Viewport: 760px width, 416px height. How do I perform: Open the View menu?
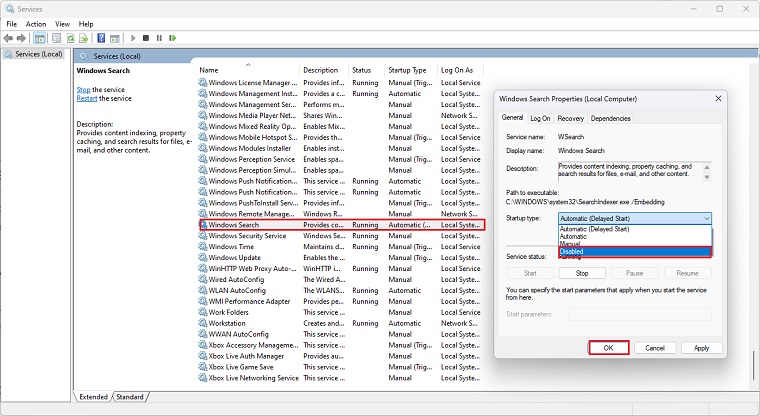[x=62, y=24]
